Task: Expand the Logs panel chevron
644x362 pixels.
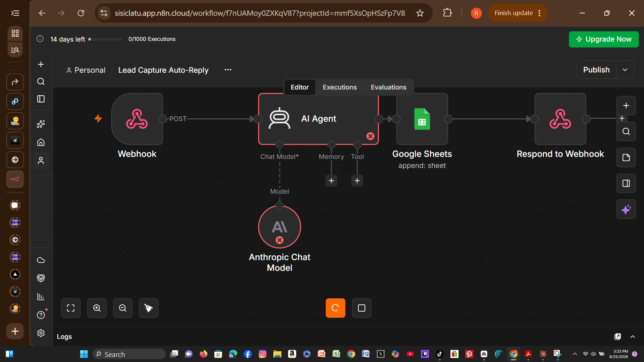Action: pos(633,337)
